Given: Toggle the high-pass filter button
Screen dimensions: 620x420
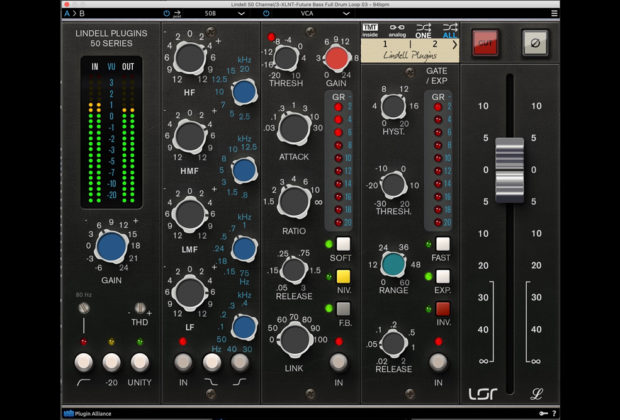Looking at the screenshot, I should pyautogui.click(x=84, y=362).
